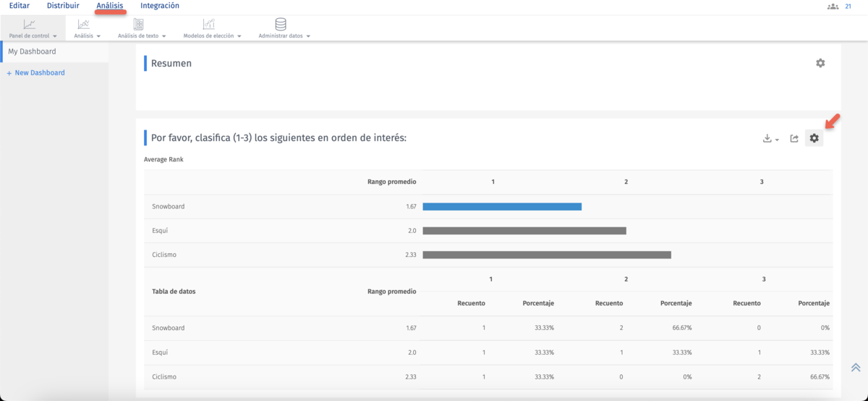Image resolution: width=868 pixels, height=401 pixels.
Task: Click the Resumen heading
Action: [x=171, y=64]
